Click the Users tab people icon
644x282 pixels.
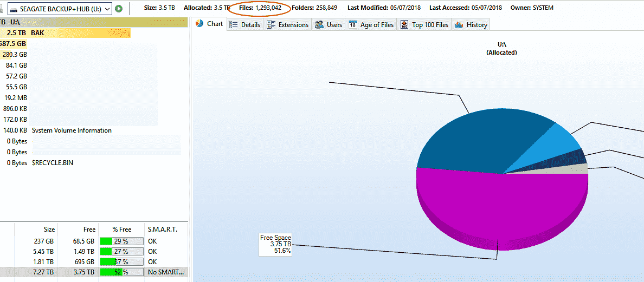(319, 25)
